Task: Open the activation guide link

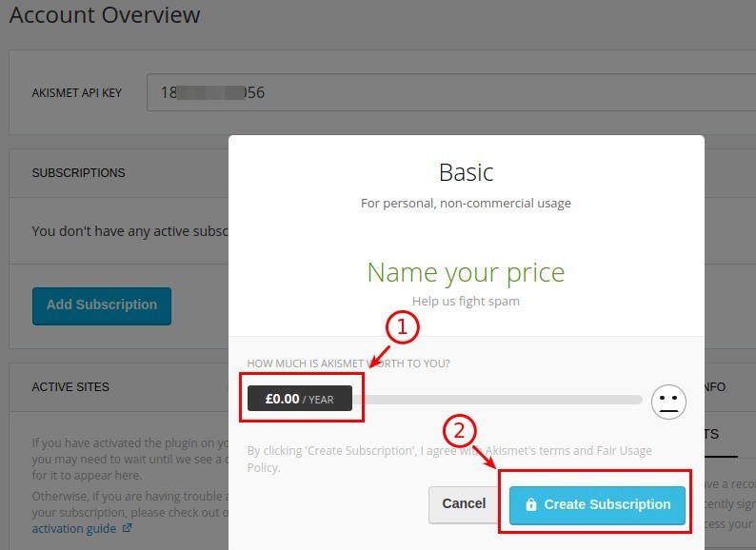Action: 73,529
